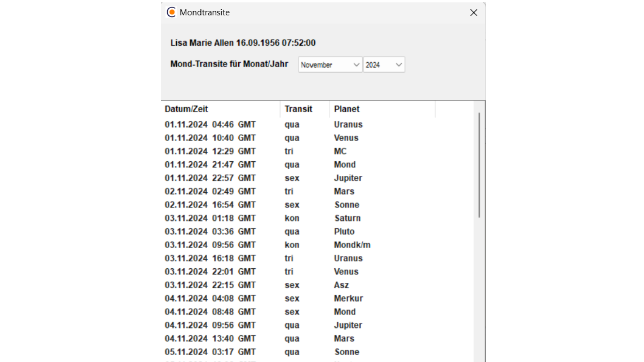
Task: Click the Saturn planet cell
Action: point(347,218)
